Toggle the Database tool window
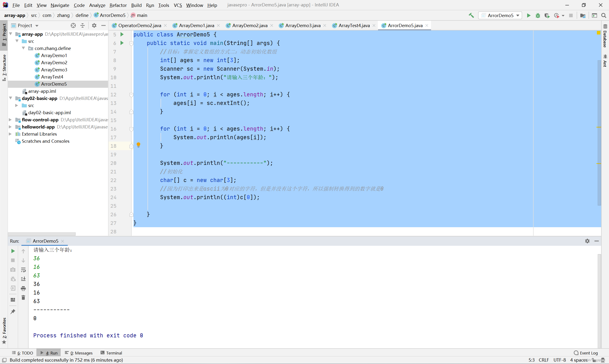Viewport: 609px width, 364px height. (605, 36)
